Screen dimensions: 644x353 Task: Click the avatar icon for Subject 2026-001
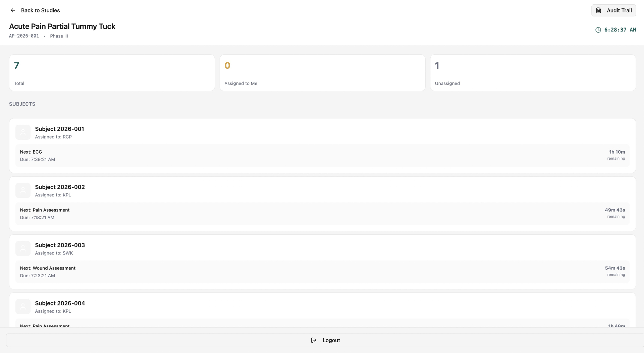point(23,132)
